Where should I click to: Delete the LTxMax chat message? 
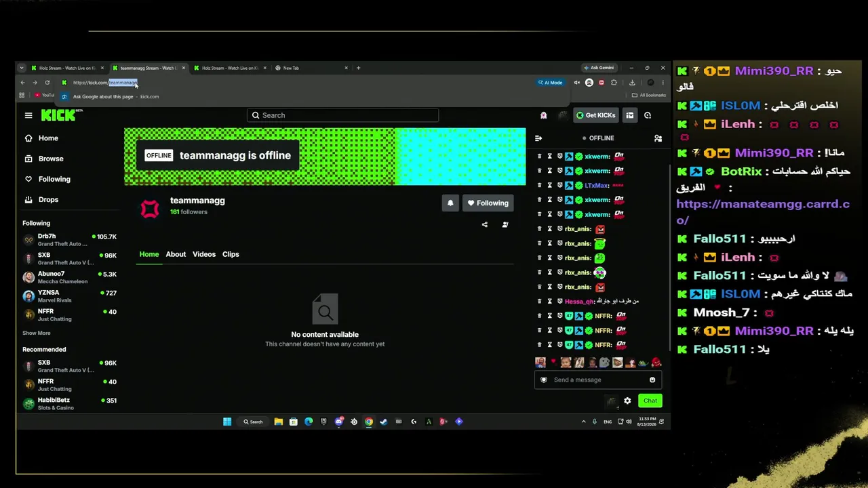tap(540, 185)
